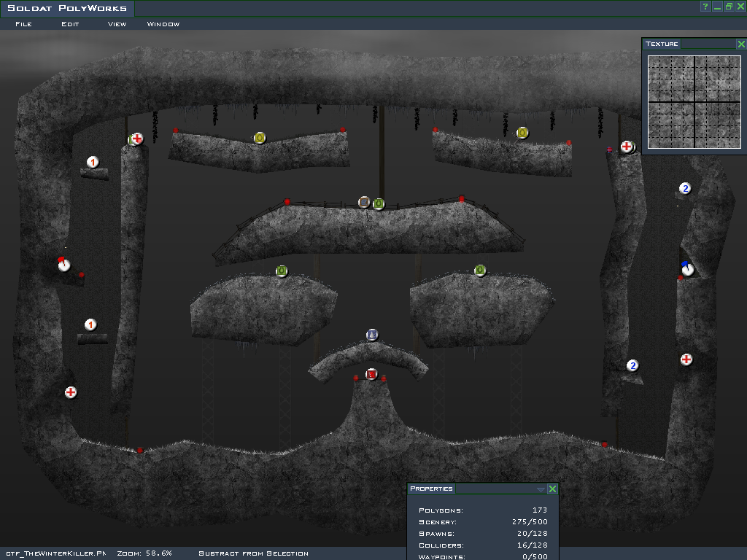Click the medkit icon in the lower-right shaft
Viewport: 747px width, 560px height.
click(686, 359)
